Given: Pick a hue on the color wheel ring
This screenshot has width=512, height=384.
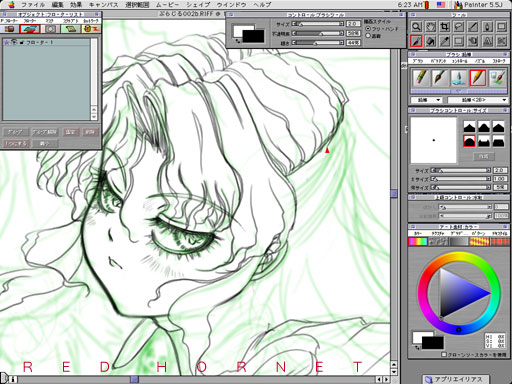Looking at the screenshot, I should click(x=459, y=257).
